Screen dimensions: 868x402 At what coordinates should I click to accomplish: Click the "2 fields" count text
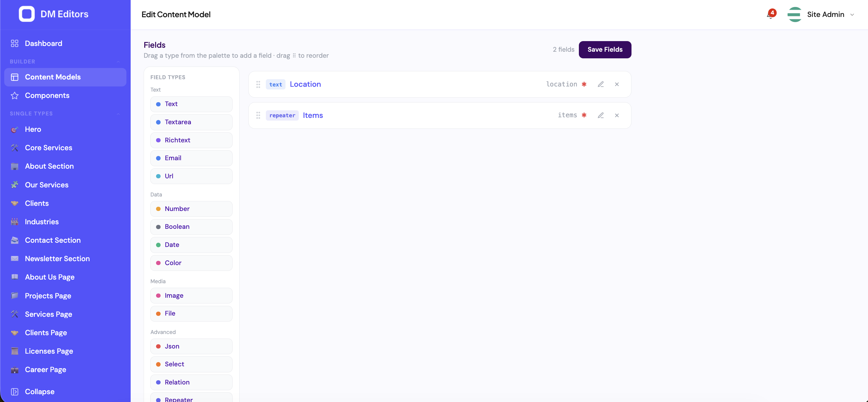(563, 50)
